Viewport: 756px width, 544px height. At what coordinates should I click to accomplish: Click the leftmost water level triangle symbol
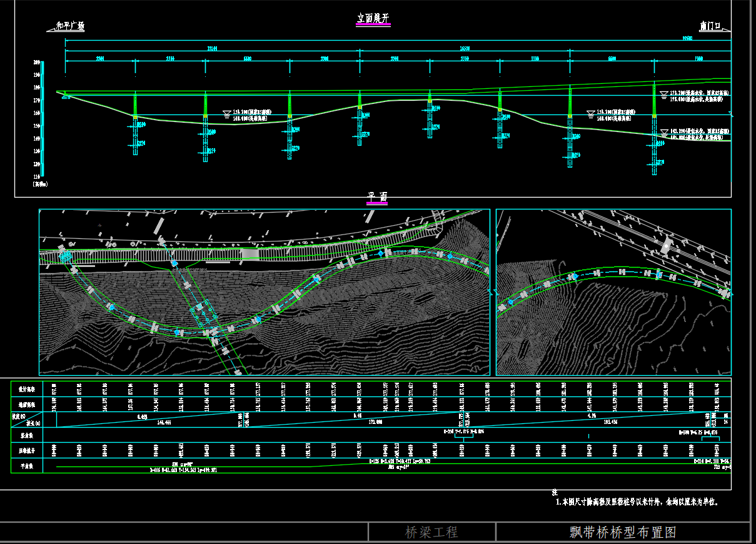point(226,113)
